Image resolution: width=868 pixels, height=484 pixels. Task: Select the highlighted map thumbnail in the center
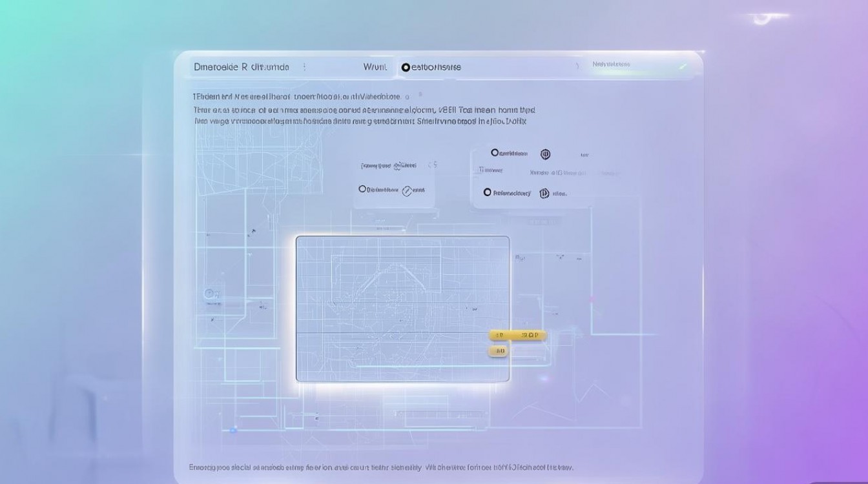click(403, 308)
